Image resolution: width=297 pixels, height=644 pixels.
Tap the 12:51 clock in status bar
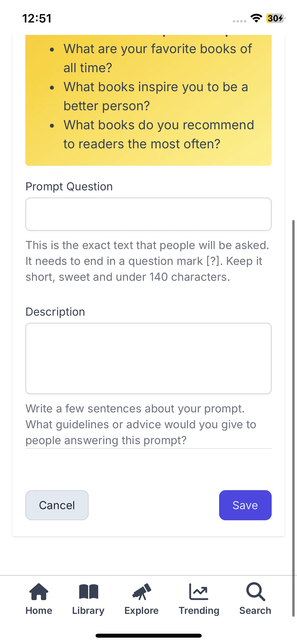pos(37,18)
